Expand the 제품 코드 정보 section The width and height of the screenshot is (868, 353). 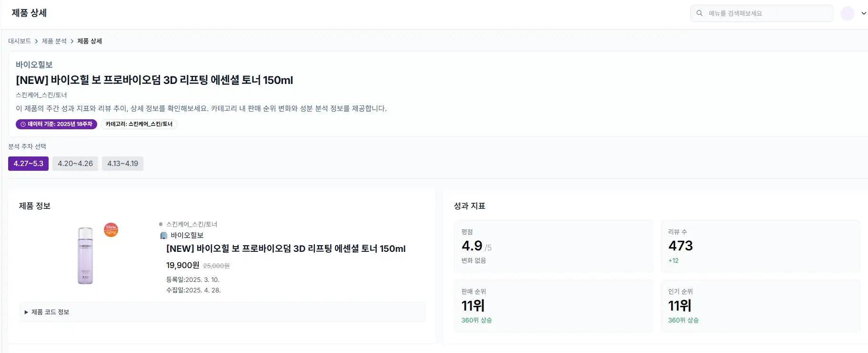click(x=47, y=312)
